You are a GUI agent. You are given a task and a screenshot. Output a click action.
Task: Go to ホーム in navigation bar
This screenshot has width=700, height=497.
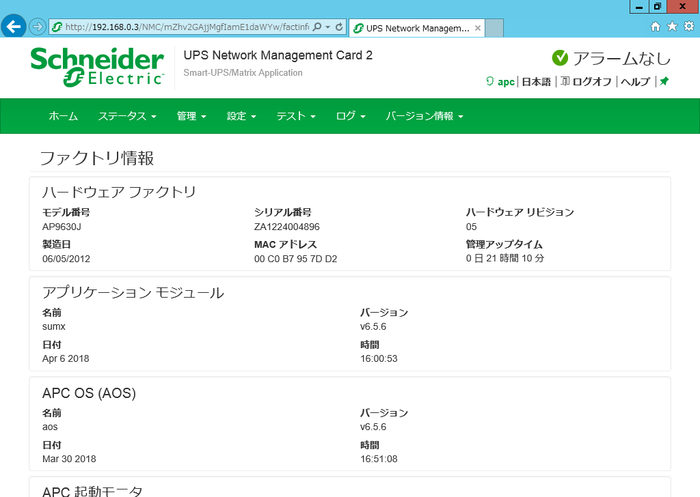tap(63, 116)
